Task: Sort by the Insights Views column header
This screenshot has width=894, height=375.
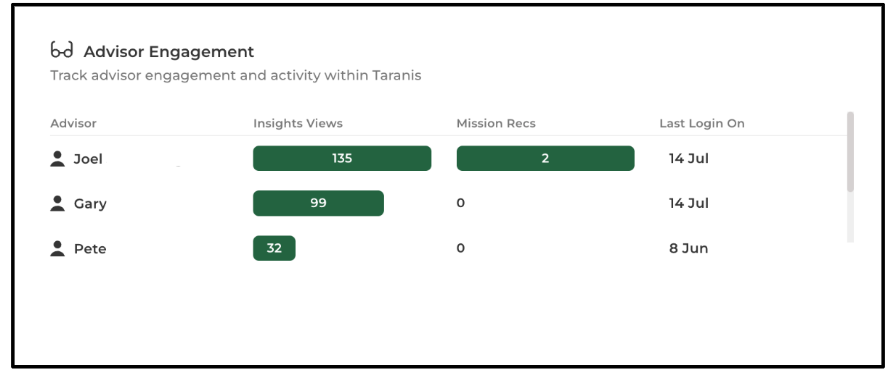Action: click(x=298, y=123)
